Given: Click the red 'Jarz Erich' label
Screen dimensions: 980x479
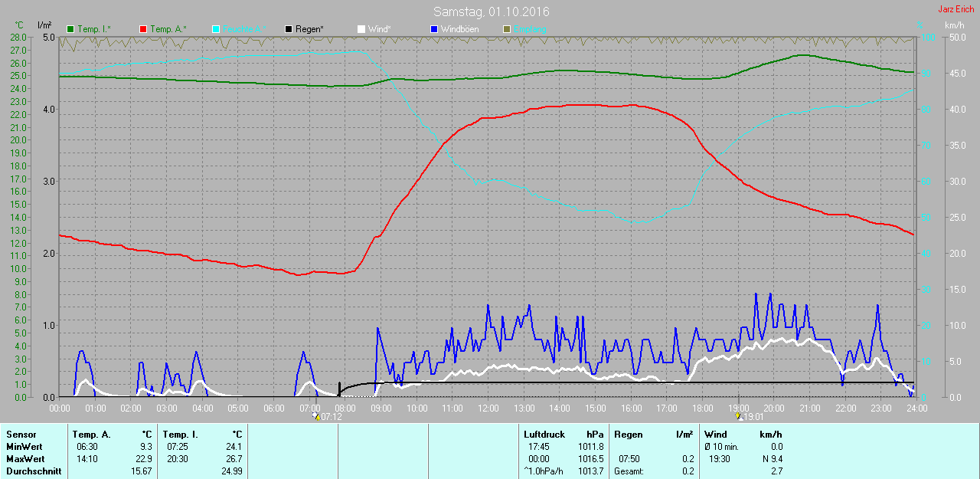Looking at the screenshot, I should click(x=956, y=9).
